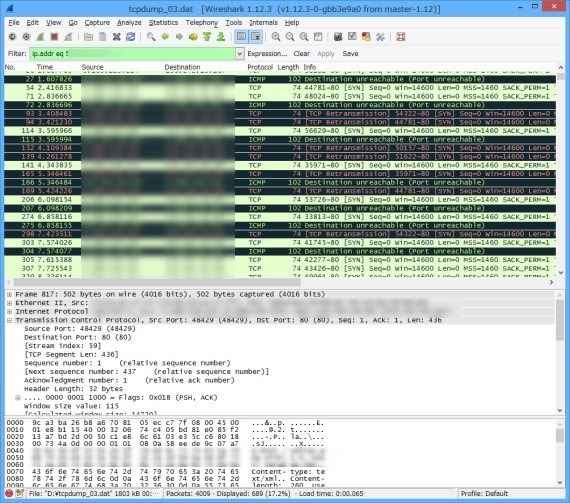This screenshot has width=570, height=503.
Task: Select packet 114 with port 56629-80 SYN
Action: tap(280, 131)
